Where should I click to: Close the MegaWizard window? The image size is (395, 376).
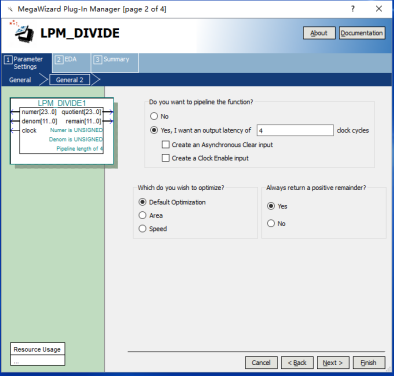pyautogui.click(x=379, y=9)
